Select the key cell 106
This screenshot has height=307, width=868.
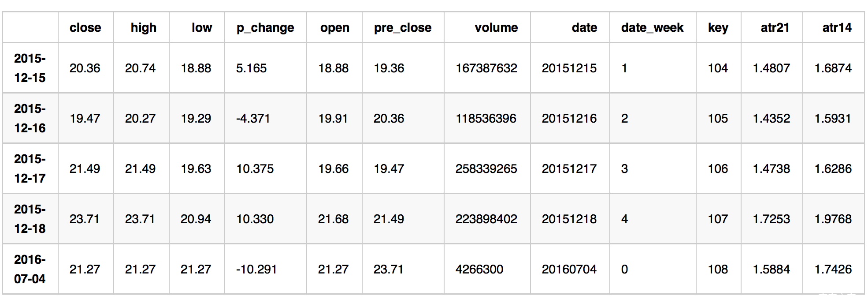coord(718,168)
